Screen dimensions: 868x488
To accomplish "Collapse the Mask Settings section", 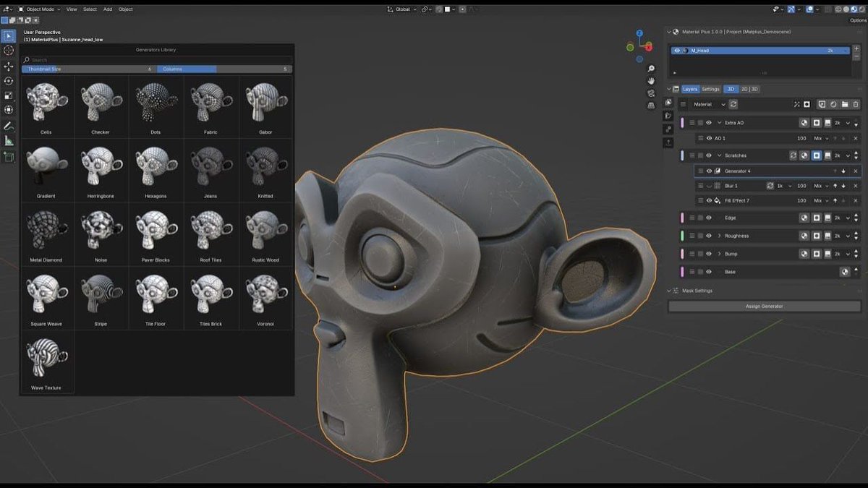I will (669, 291).
